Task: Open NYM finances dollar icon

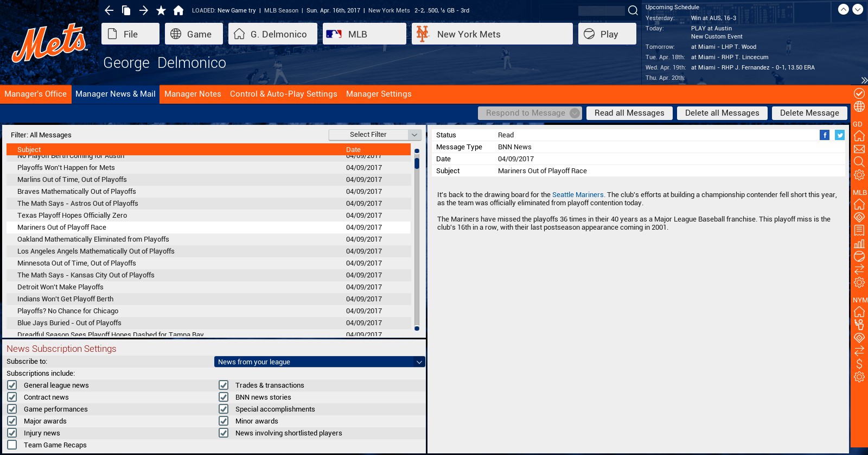Action: 859,364
